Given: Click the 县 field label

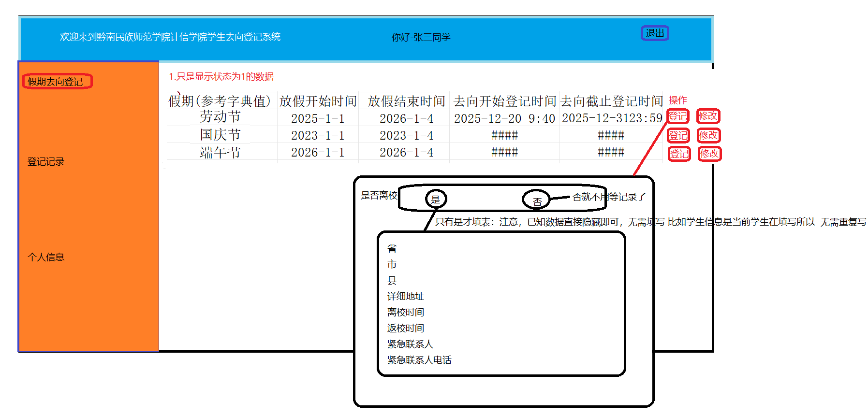Looking at the screenshot, I should click(392, 280).
